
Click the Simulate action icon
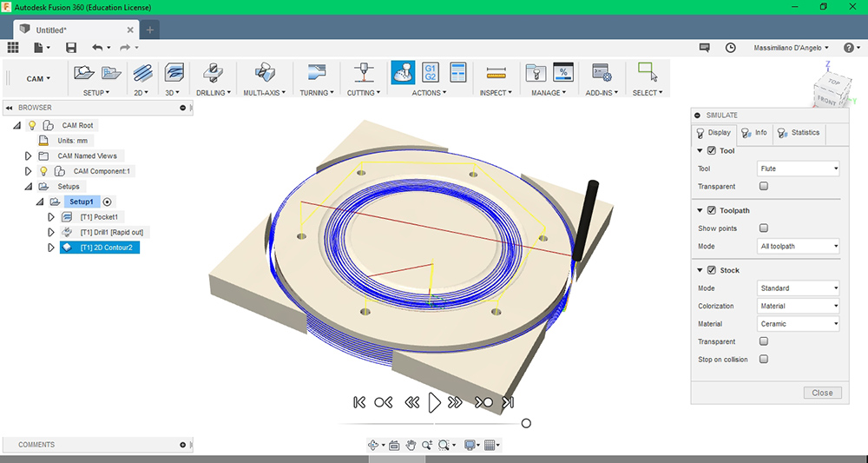[x=403, y=73]
